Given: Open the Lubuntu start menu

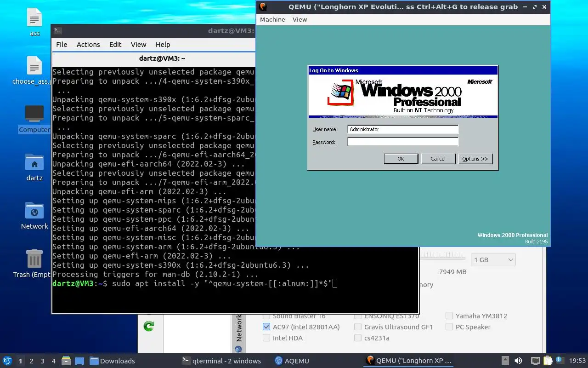Looking at the screenshot, I should (x=7, y=361).
